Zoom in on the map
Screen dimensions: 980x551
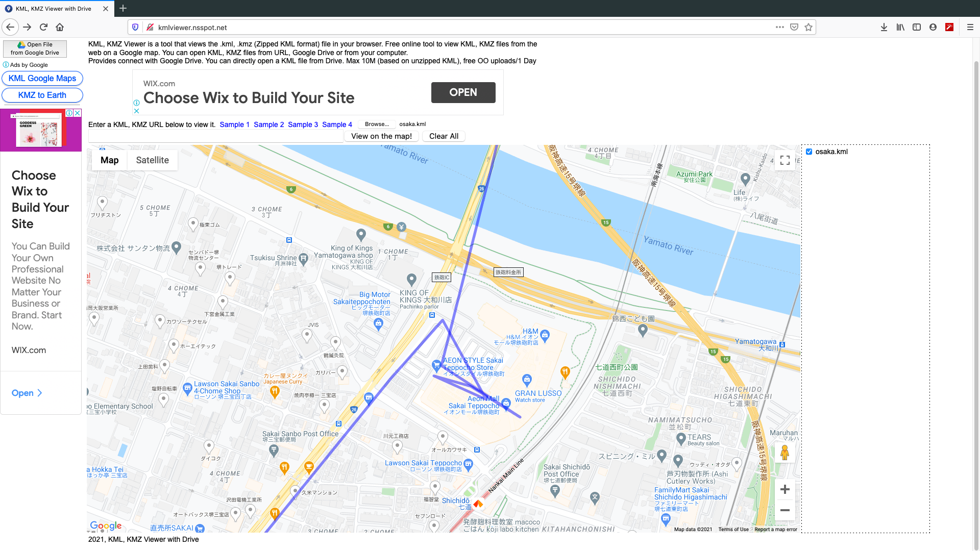785,489
